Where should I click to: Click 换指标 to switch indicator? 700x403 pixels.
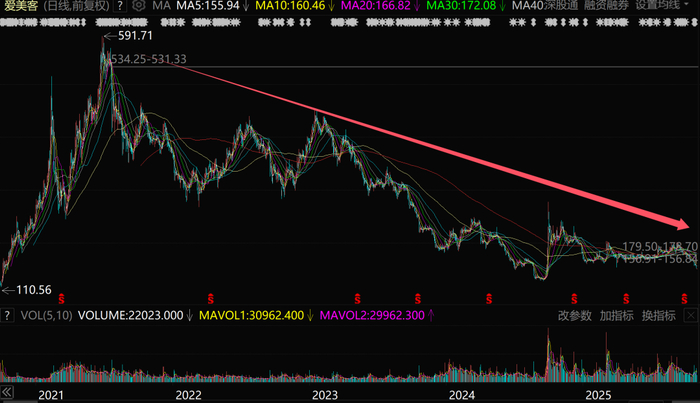point(658,316)
